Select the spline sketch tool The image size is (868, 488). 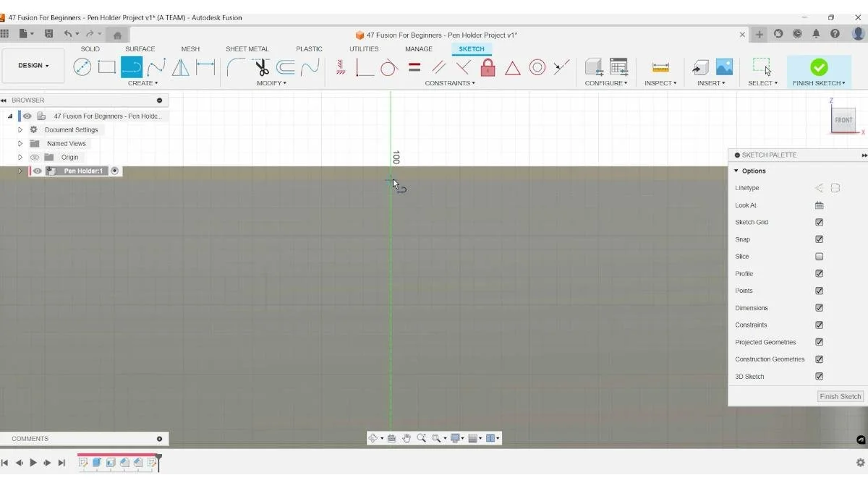point(156,67)
